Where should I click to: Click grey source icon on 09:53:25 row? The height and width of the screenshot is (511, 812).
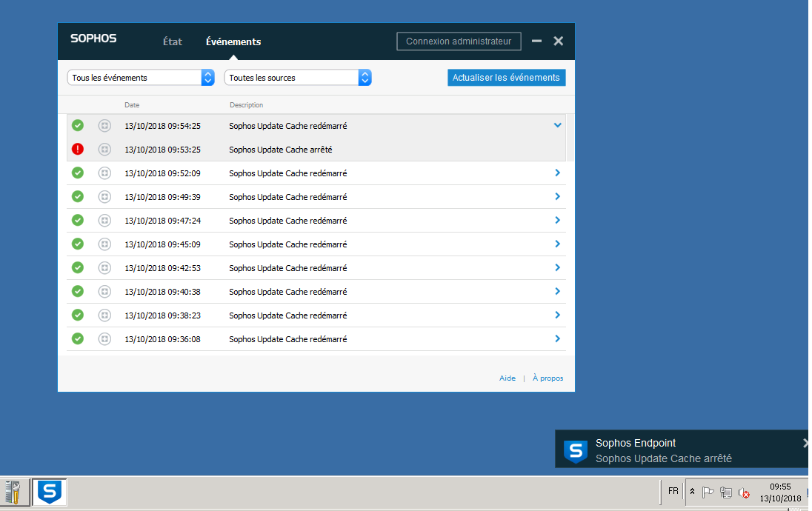tap(104, 149)
